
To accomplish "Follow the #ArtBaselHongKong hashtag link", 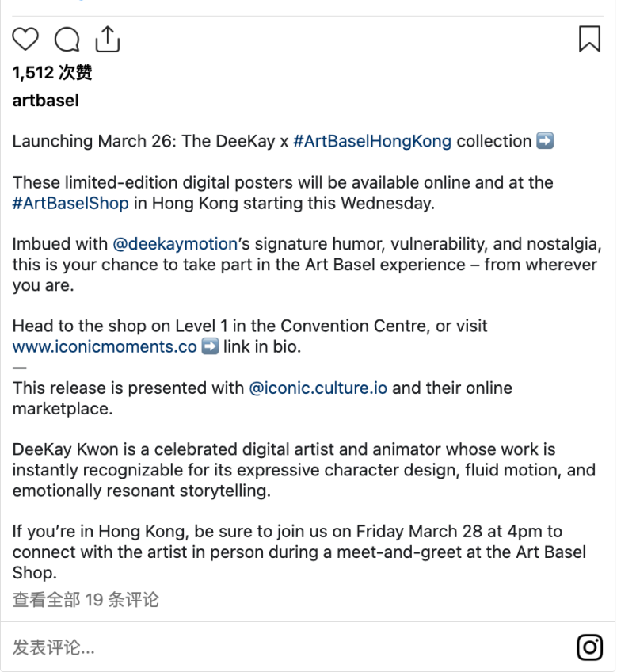I will click(372, 141).
